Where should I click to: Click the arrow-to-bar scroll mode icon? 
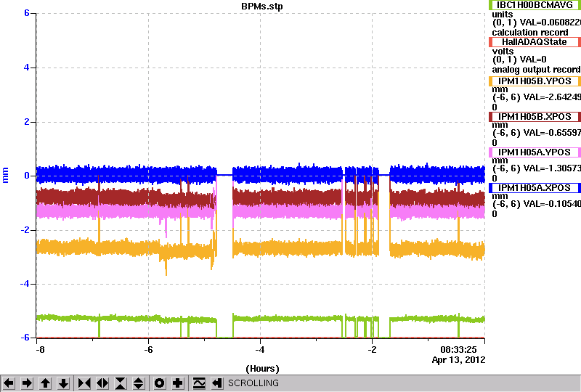pos(216,383)
